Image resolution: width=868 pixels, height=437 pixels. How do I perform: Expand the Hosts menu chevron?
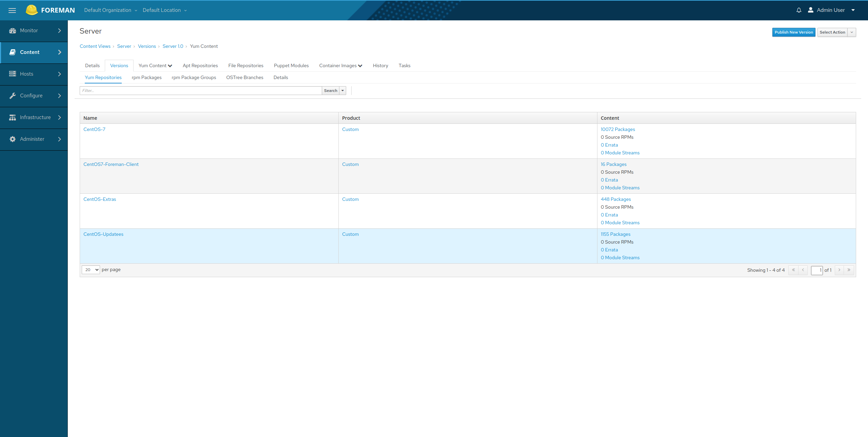click(x=60, y=74)
